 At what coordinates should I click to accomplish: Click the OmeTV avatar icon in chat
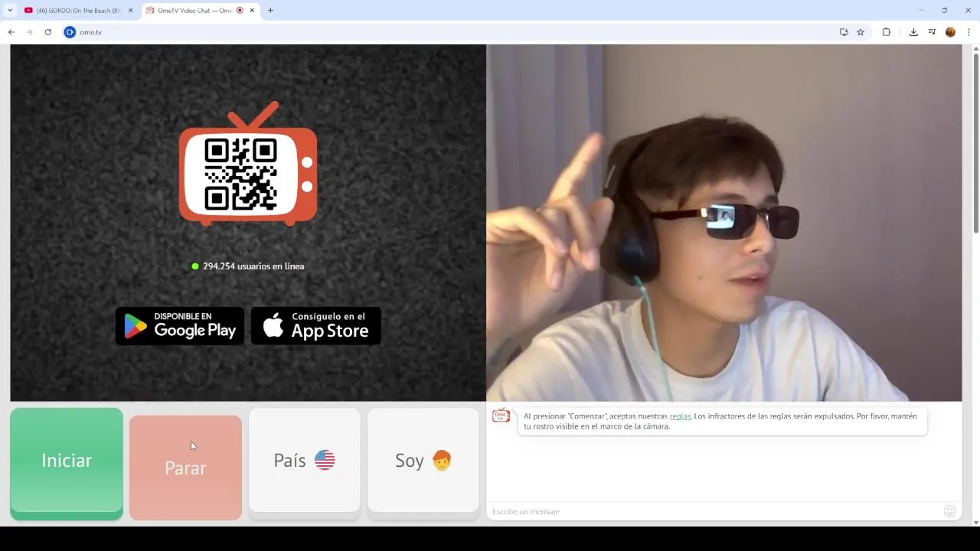[501, 416]
